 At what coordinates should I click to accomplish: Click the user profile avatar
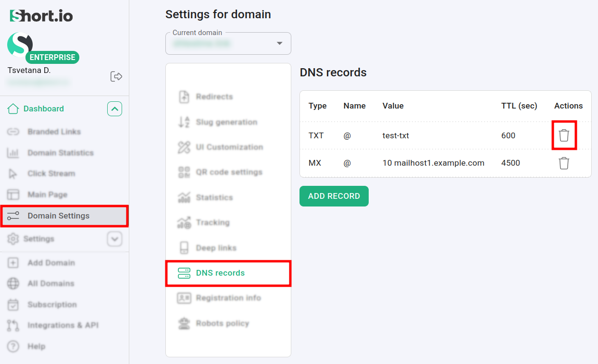pos(20,45)
